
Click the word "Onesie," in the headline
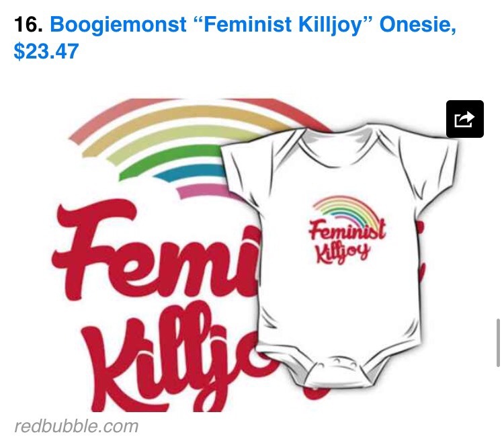(x=417, y=25)
